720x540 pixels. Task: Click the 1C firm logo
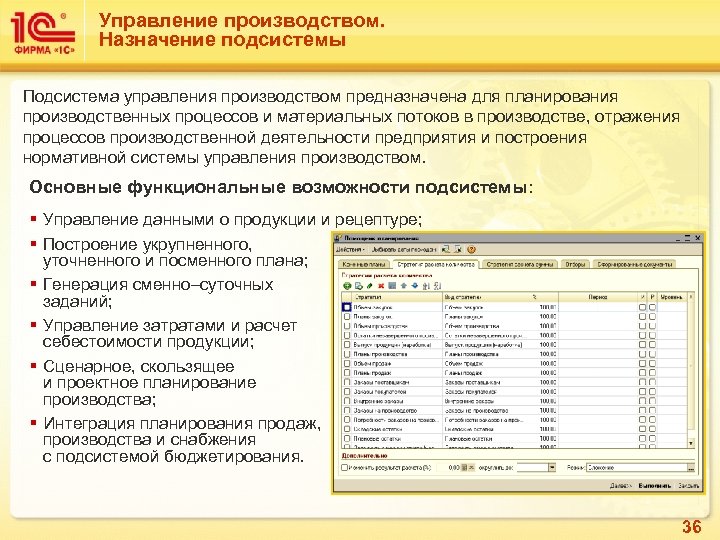[x=43, y=34]
